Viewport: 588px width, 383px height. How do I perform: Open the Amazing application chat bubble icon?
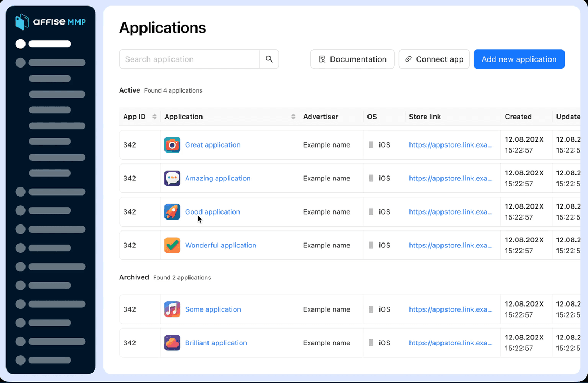click(x=172, y=178)
